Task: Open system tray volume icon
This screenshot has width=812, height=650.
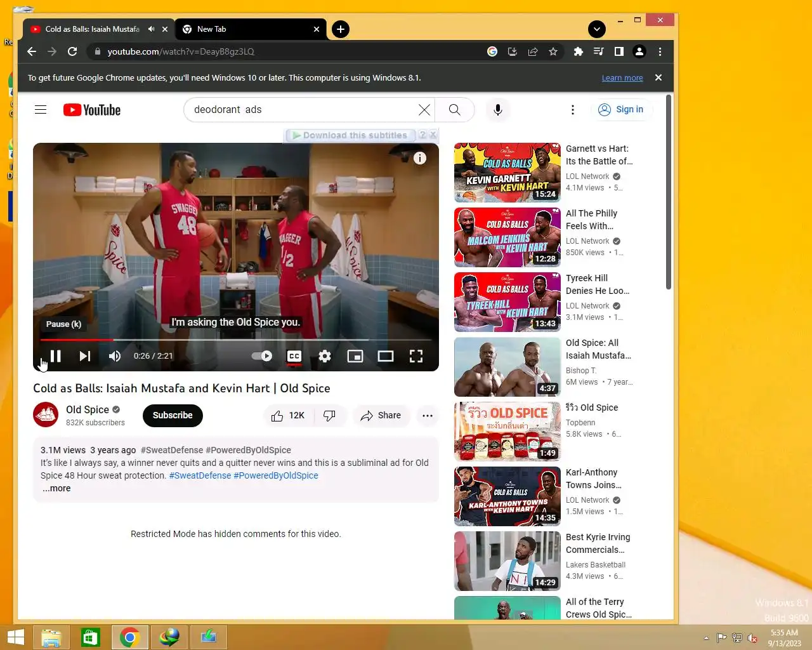Action: point(752,638)
